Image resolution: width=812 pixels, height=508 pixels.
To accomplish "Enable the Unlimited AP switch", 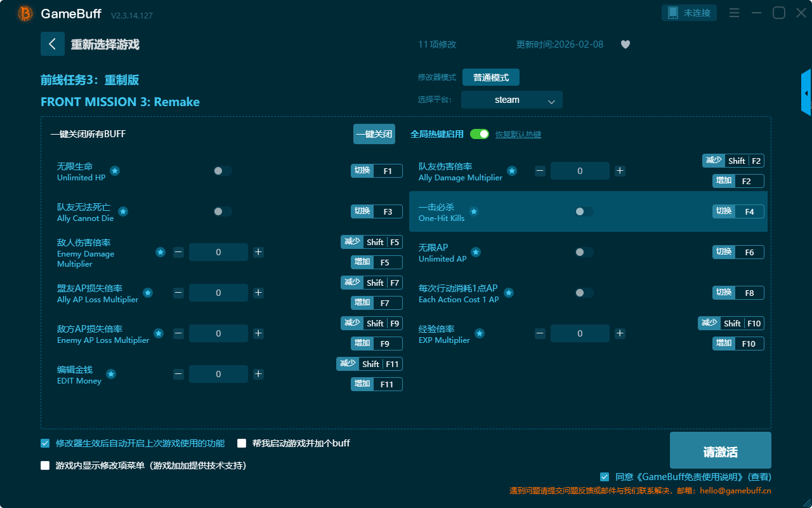I will 584,252.
